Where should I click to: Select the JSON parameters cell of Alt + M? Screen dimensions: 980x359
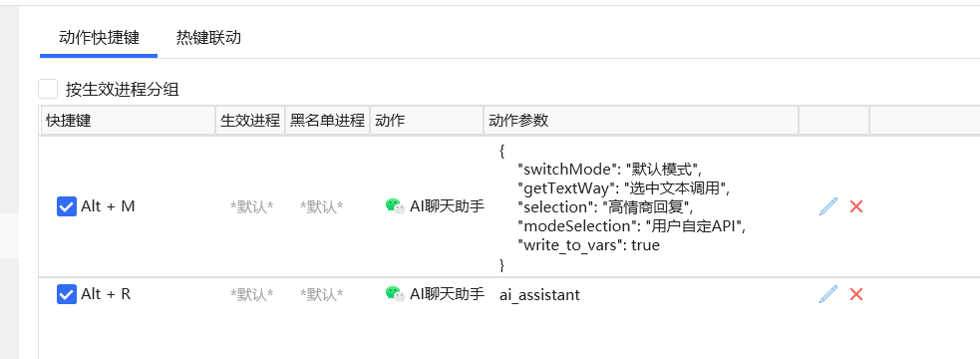coord(641,207)
